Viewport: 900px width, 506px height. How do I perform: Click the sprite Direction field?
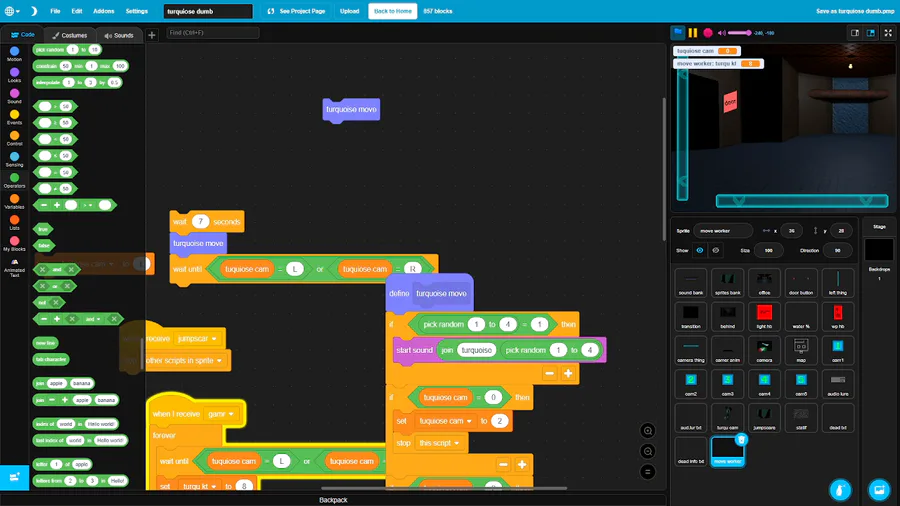coord(837,250)
